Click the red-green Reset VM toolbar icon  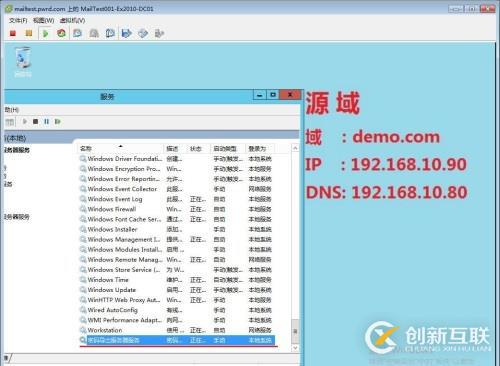point(61,33)
